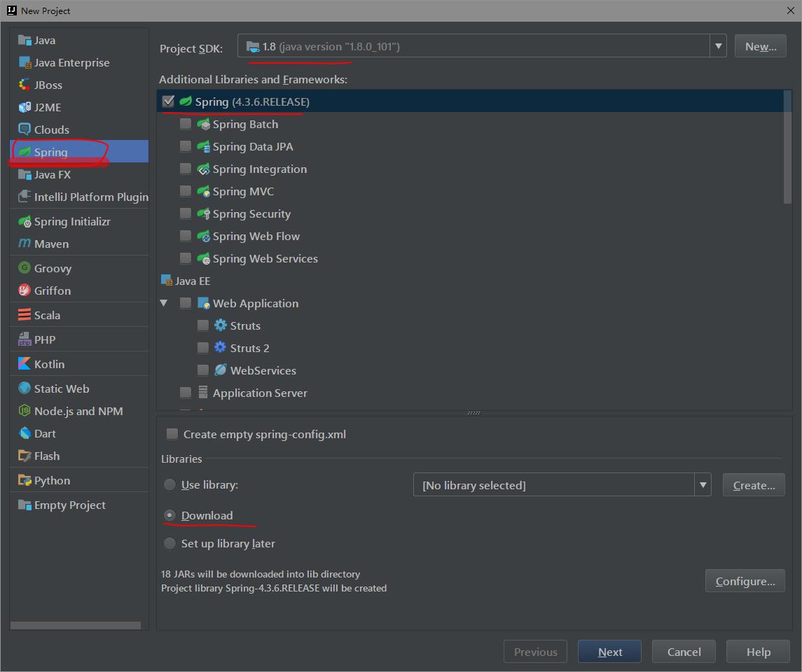Choose Maven project type label
The width and height of the screenshot is (802, 672).
[x=52, y=244]
